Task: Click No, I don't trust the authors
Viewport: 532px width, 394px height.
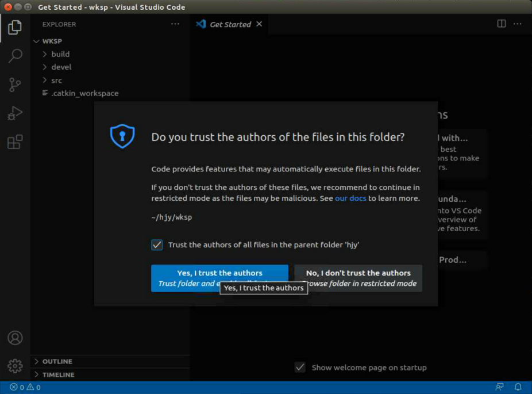Action: (x=358, y=278)
